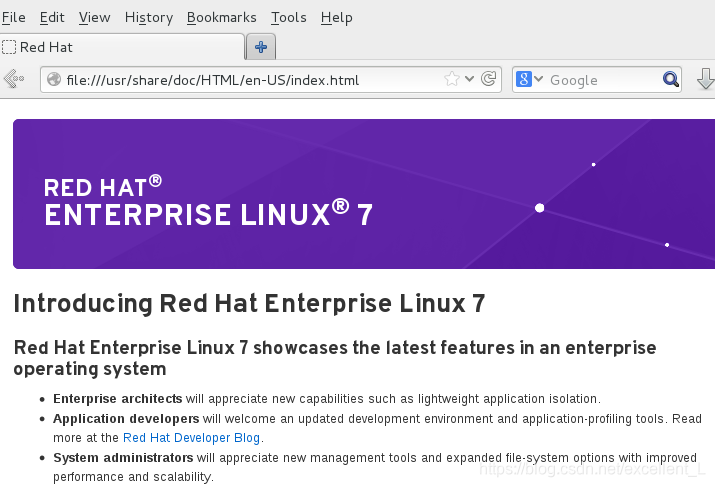The image size is (715, 487).
Task: Click the 'Application developers' bold text
Action: tap(126, 419)
